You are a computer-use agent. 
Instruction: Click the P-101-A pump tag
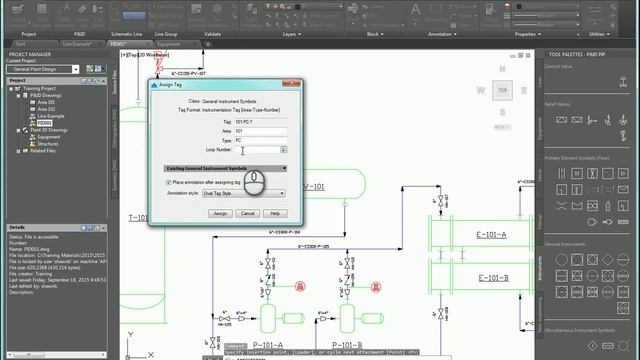pos(268,345)
